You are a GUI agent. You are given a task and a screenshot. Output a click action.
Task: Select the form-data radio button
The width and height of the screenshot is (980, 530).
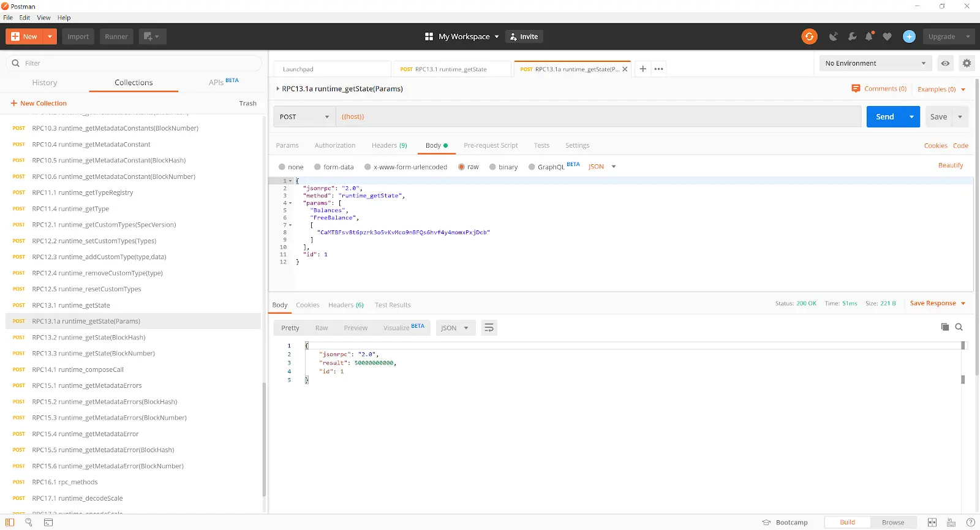pyautogui.click(x=317, y=167)
